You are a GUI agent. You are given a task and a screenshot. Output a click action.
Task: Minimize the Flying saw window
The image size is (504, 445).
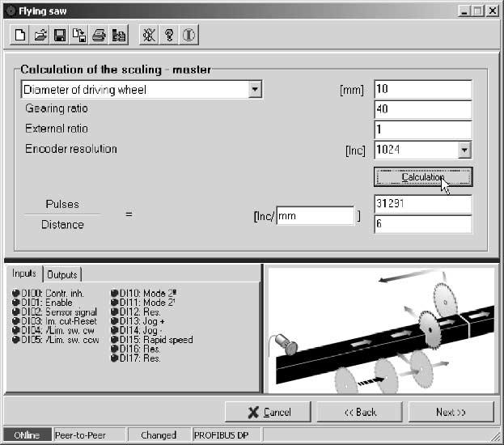(464, 11)
